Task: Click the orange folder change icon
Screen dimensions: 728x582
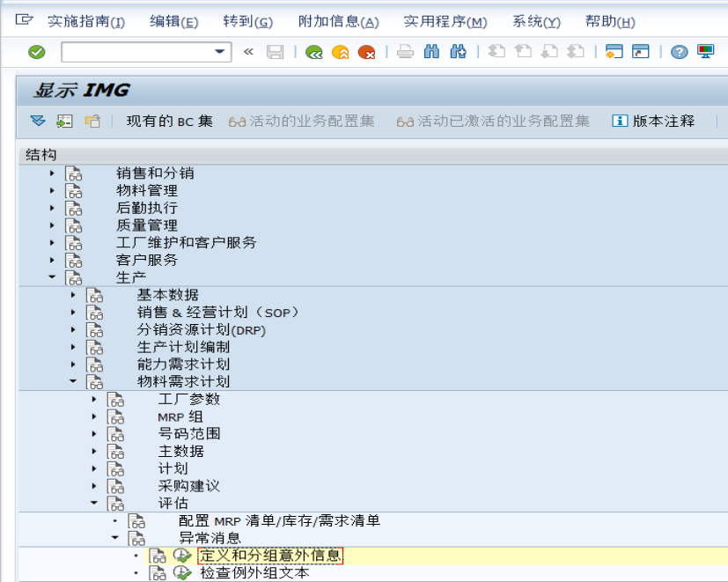Action: click(92, 122)
